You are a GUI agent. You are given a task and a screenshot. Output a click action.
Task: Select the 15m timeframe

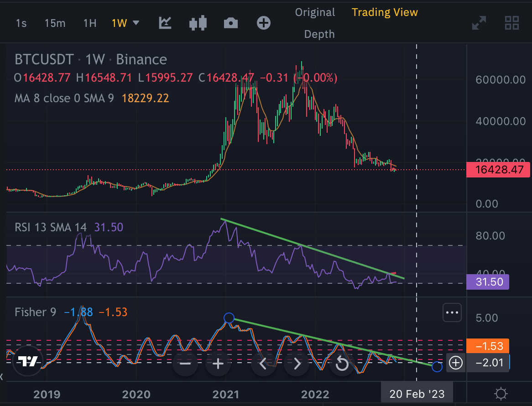pos(55,23)
